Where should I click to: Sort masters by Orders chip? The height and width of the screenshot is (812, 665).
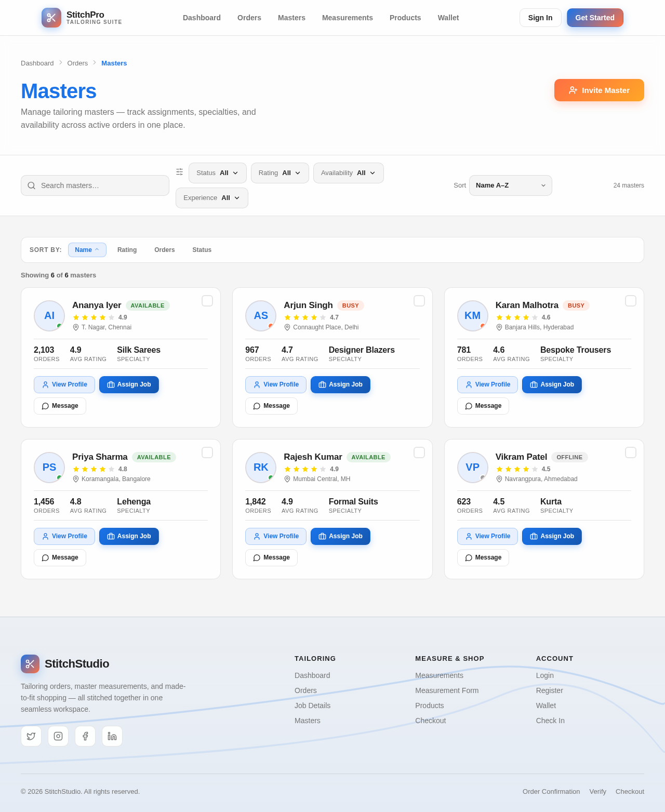[x=165, y=250]
